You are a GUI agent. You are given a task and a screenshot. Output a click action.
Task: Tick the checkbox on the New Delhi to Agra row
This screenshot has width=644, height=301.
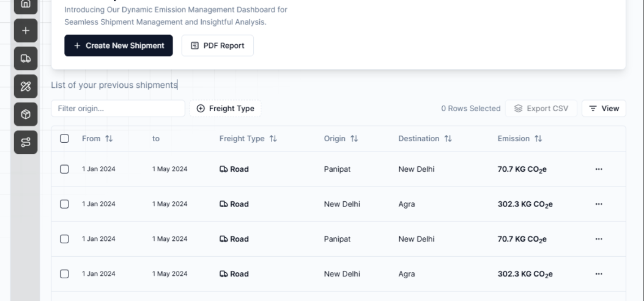coord(64,204)
